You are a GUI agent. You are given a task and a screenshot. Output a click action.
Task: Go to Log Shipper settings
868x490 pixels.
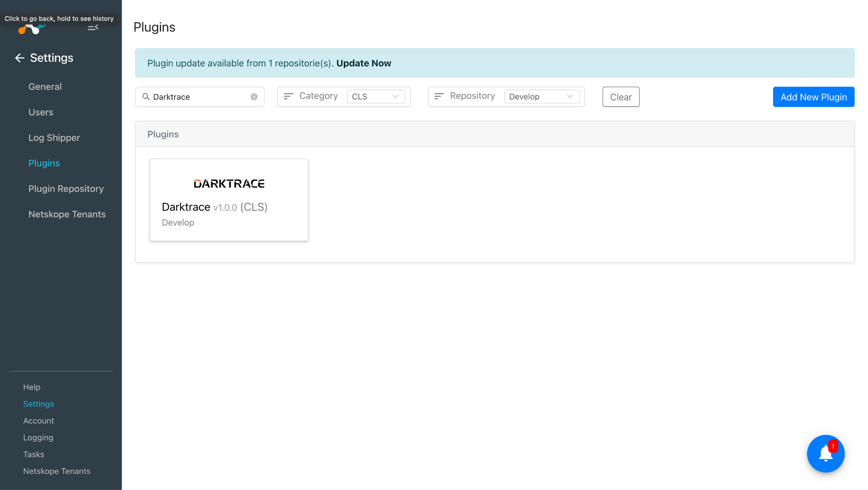pyautogui.click(x=54, y=138)
